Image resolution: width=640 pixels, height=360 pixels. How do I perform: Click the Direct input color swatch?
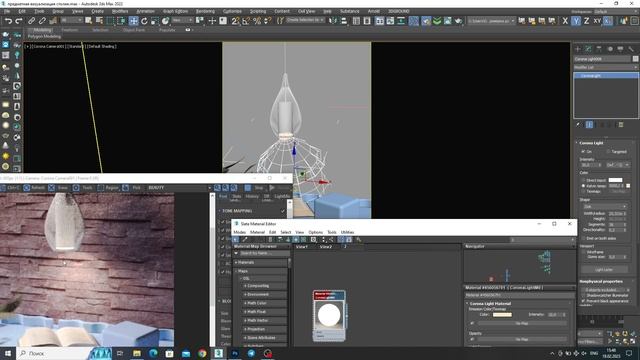[x=615, y=180]
